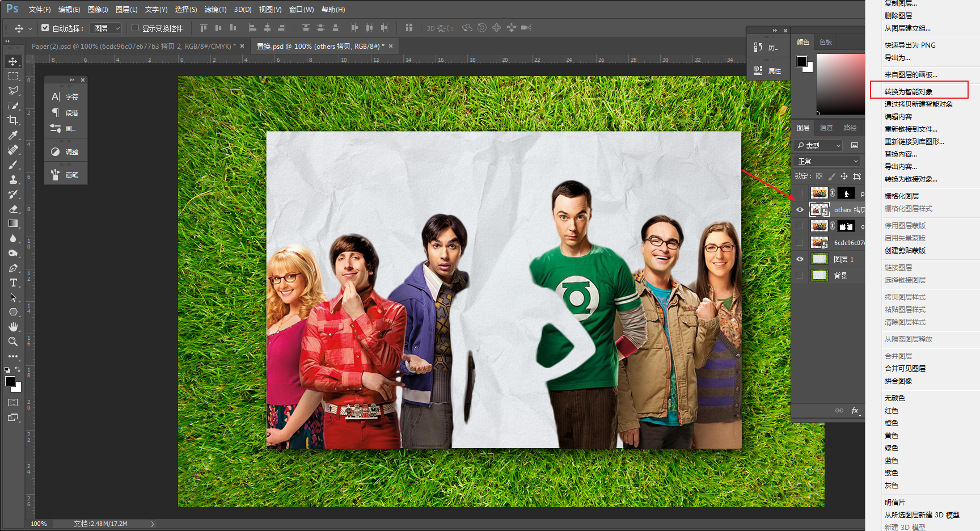Open the layer blend mode 正常 dropdown
This screenshot has width=980, height=531.
pyautogui.click(x=827, y=161)
